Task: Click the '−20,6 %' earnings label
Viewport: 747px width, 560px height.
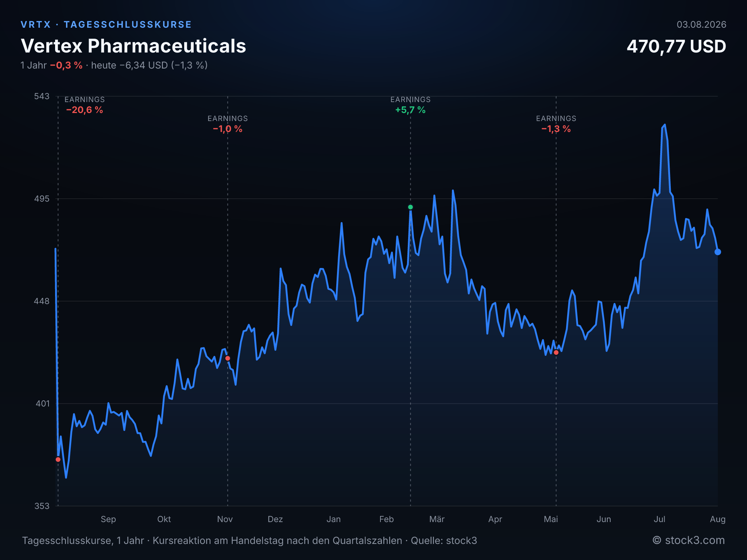Action: tap(85, 110)
